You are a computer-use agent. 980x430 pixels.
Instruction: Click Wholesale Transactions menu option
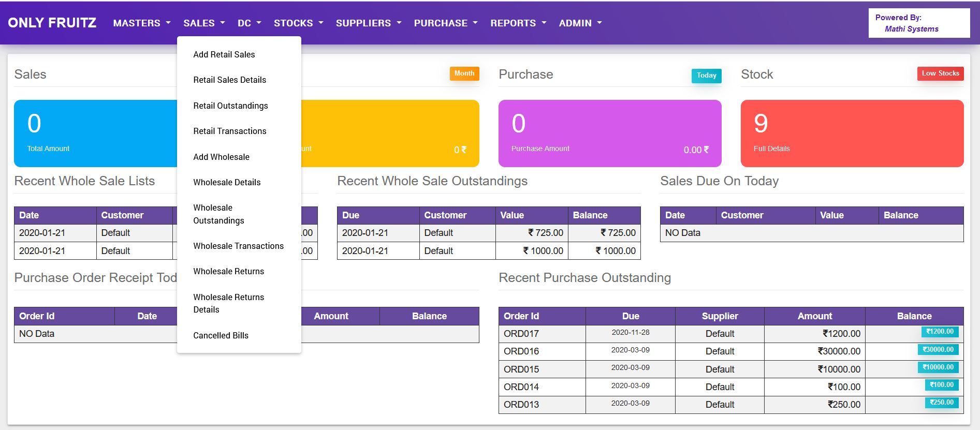click(238, 246)
